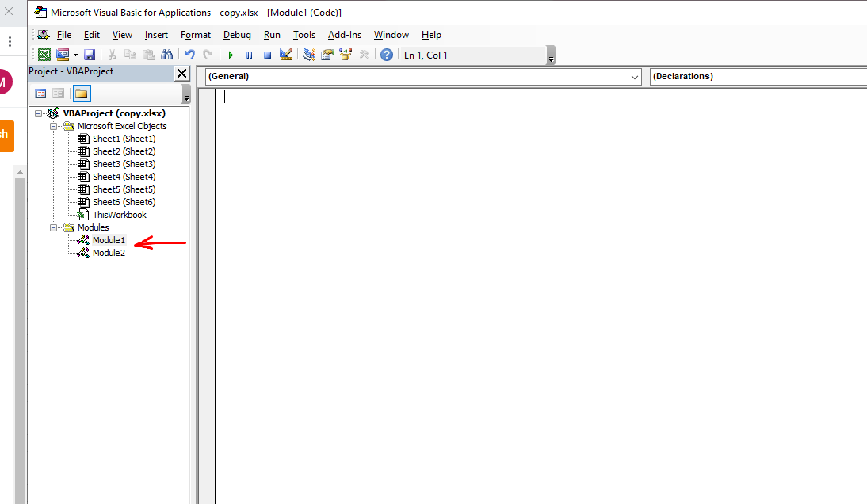Open the Run menu
This screenshot has width=867, height=504.
[272, 35]
